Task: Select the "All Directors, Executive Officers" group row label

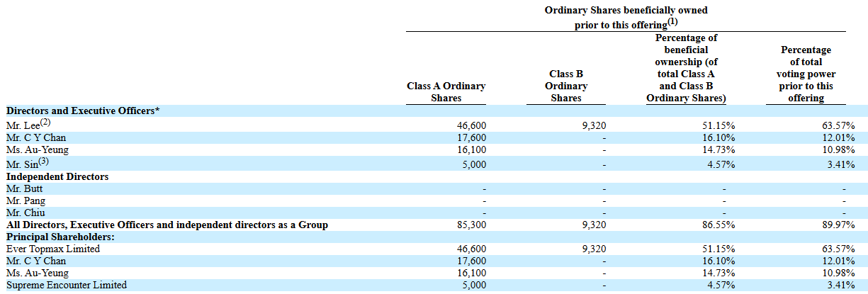Action: [167, 225]
